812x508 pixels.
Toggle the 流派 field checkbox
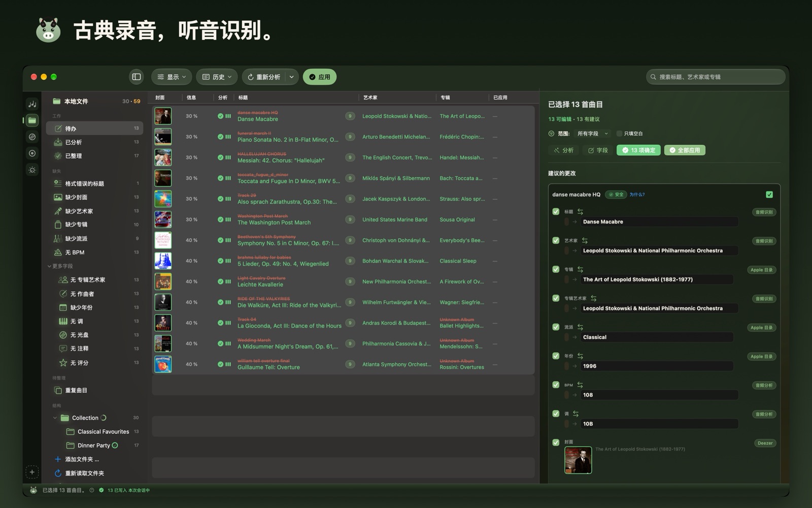click(x=556, y=327)
